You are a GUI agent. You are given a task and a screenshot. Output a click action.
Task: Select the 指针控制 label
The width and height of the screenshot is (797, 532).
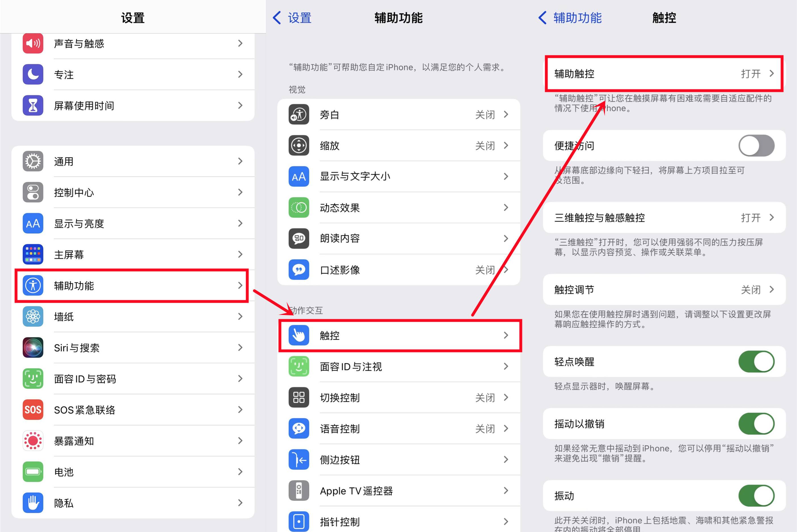click(340, 522)
